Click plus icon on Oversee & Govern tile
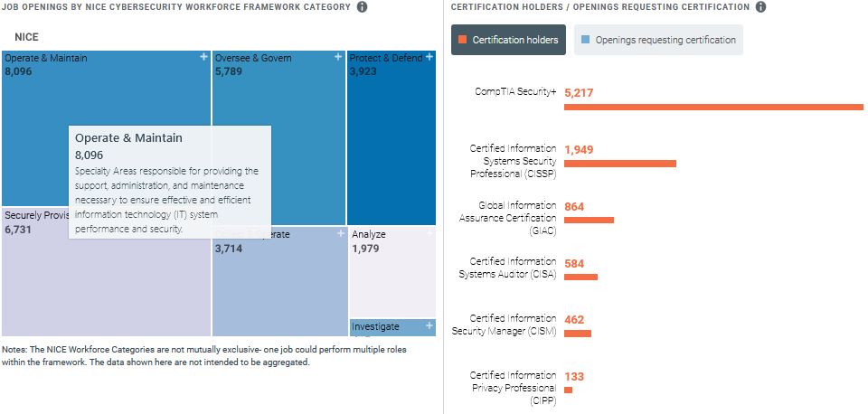Image resolution: width=868 pixels, height=414 pixels. [340, 57]
